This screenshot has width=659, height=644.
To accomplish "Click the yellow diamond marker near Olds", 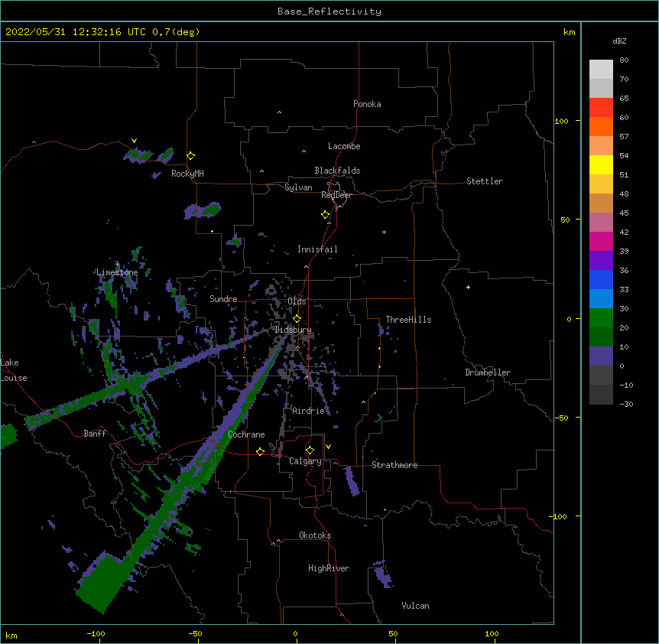I will pos(297,318).
